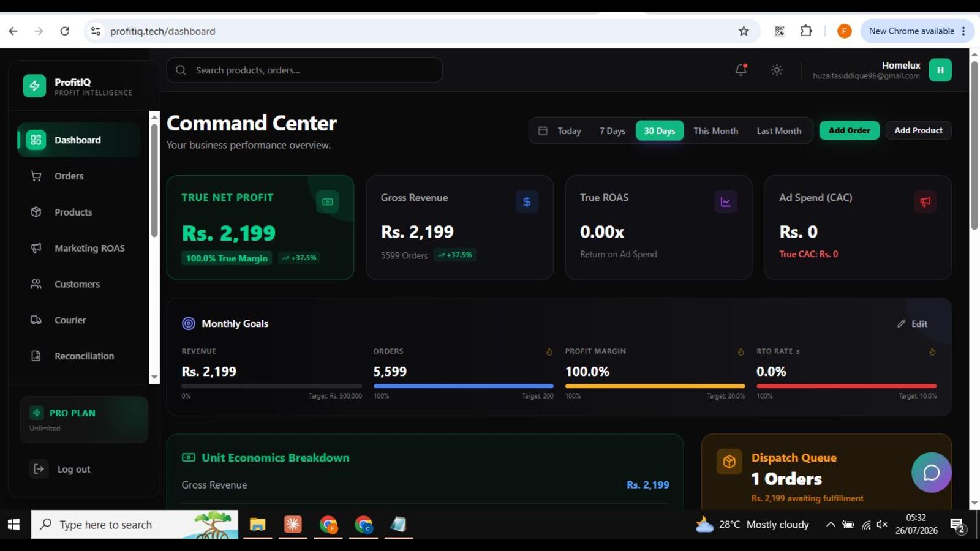Open the Dispatch Queue 1 Orders card
The width and height of the screenshot is (980, 551).
coord(826,472)
